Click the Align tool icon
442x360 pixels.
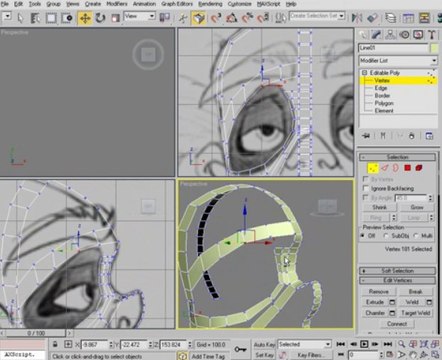tap(372, 18)
